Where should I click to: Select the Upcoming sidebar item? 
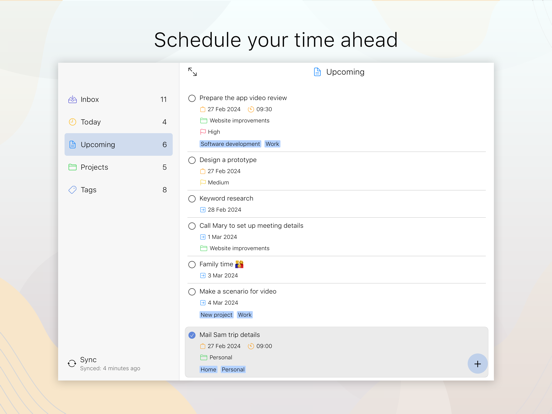point(119,144)
